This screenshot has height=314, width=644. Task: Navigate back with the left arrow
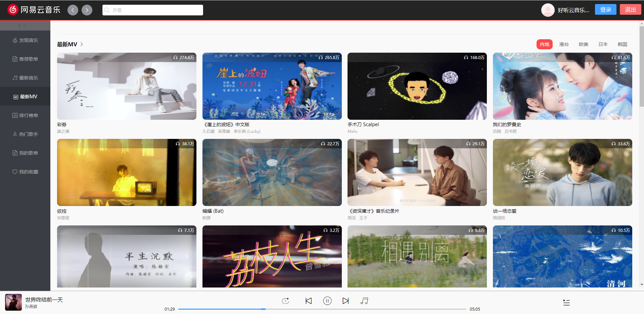pyautogui.click(x=73, y=10)
